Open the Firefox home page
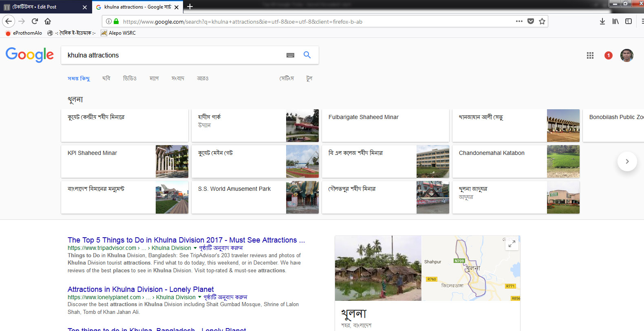The image size is (644, 331). click(48, 21)
